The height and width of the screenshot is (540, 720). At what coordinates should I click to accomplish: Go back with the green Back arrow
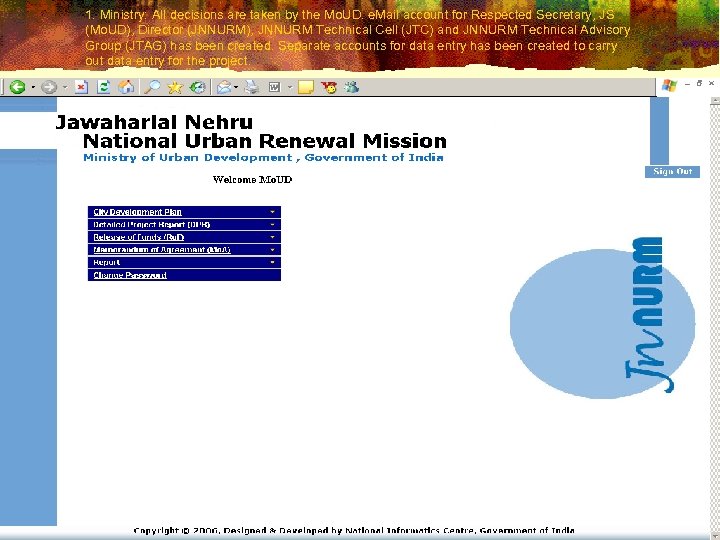17,87
